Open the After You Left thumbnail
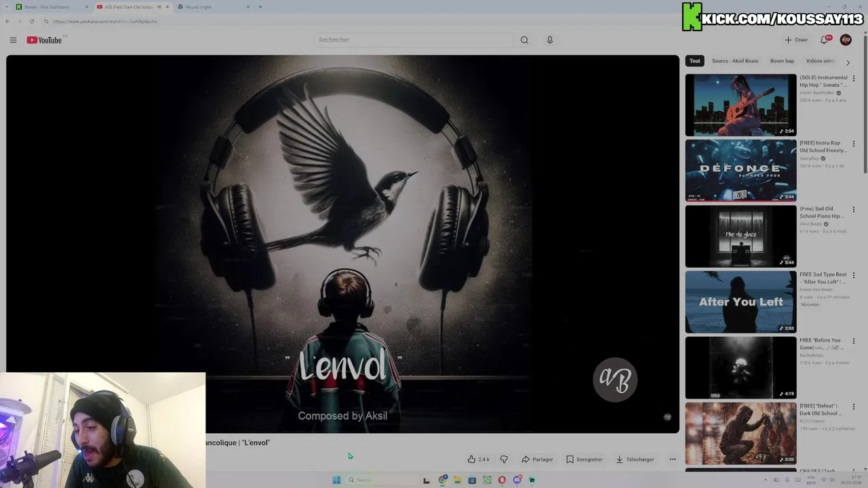The height and width of the screenshot is (488, 868). 741,302
